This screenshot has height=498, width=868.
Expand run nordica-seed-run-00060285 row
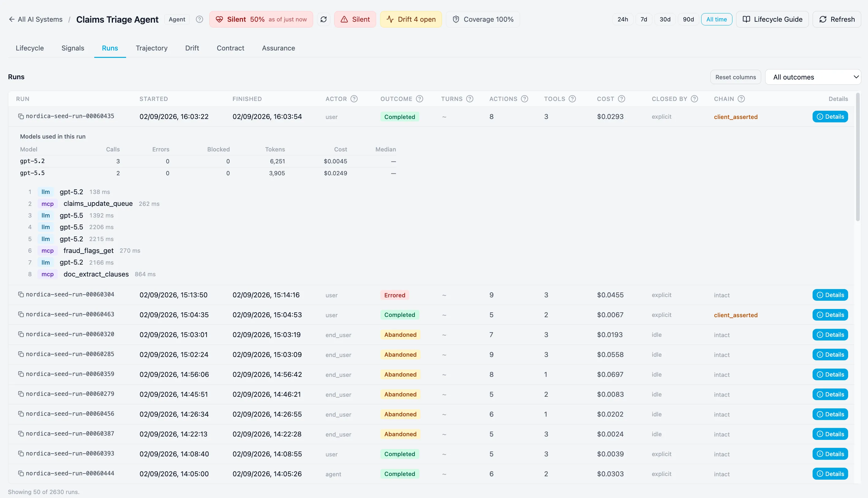tap(431, 354)
